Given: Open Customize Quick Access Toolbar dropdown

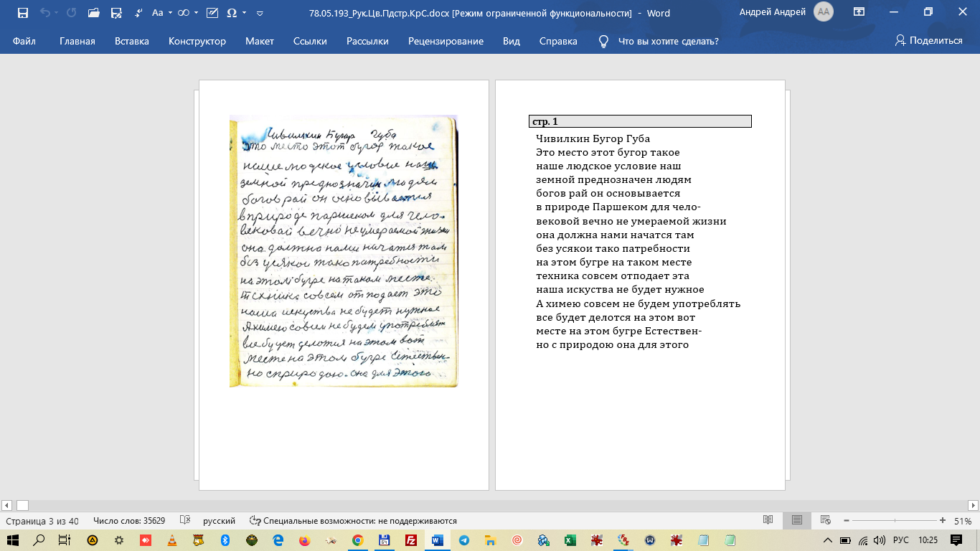Looking at the screenshot, I should 260,13.
